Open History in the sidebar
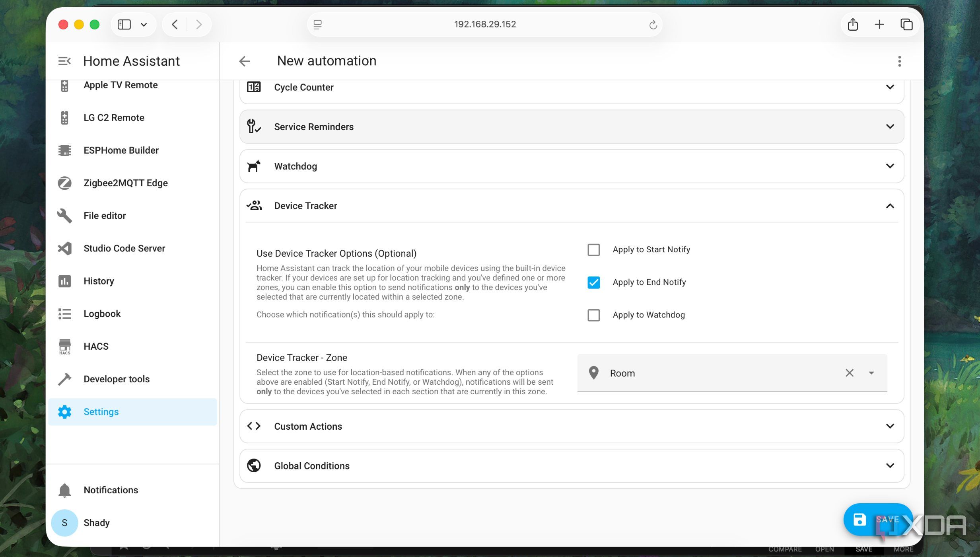Screen dimensions: 980x557 pos(132,281)
